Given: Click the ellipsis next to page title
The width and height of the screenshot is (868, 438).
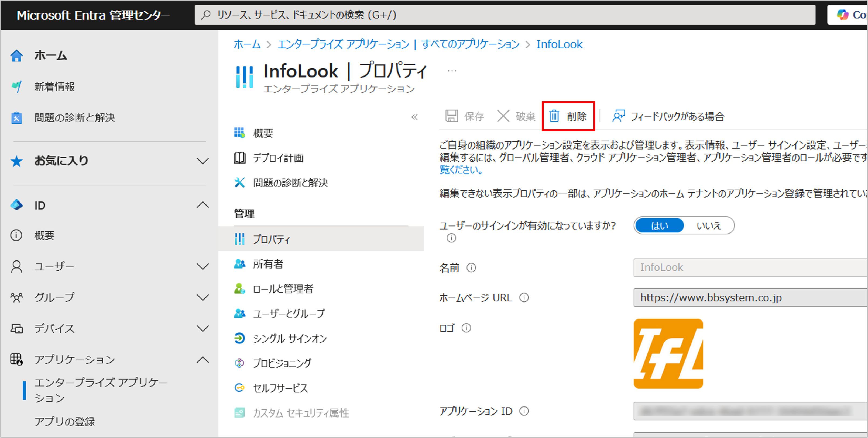Looking at the screenshot, I should tap(452, 71).
